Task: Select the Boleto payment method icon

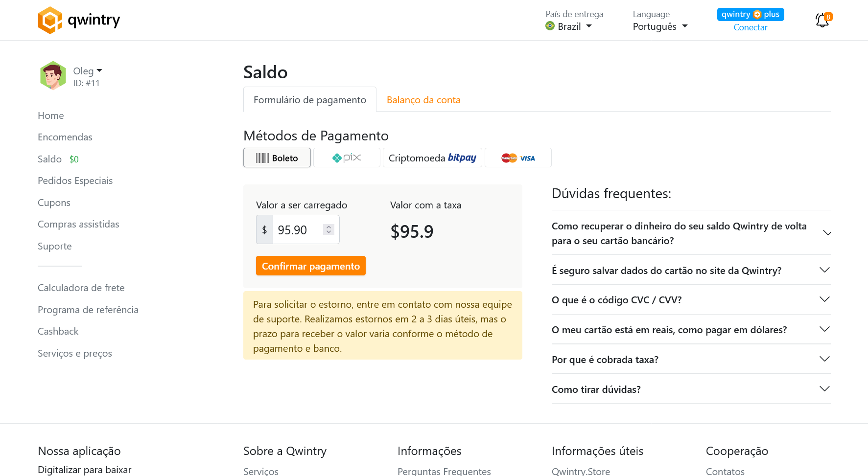Action: (277, 158)
